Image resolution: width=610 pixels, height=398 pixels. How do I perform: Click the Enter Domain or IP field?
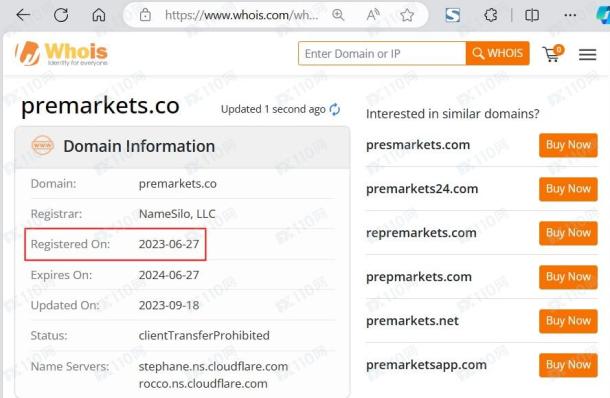point(382,53)
